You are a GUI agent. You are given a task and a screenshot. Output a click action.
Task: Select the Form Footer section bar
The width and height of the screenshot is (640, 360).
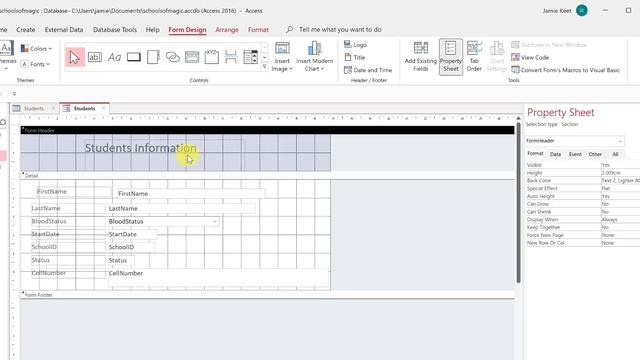tap(267, 295)
